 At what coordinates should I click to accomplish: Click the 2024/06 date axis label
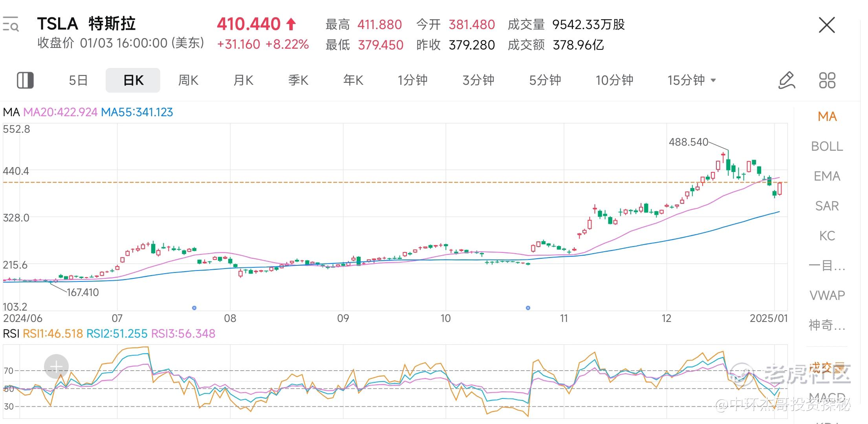click(x=22, y=318)
